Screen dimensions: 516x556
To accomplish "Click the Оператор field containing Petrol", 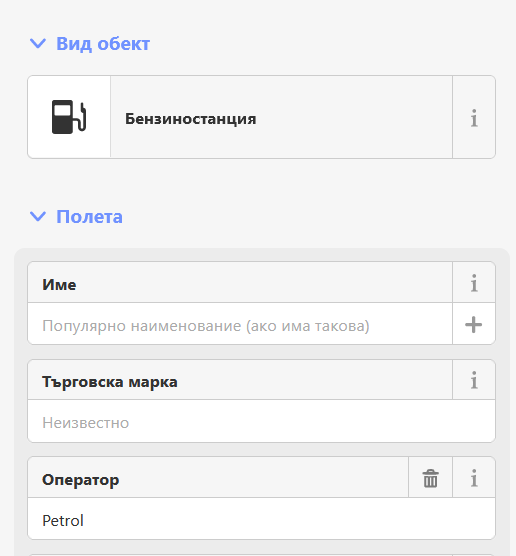I will (261, 519).
